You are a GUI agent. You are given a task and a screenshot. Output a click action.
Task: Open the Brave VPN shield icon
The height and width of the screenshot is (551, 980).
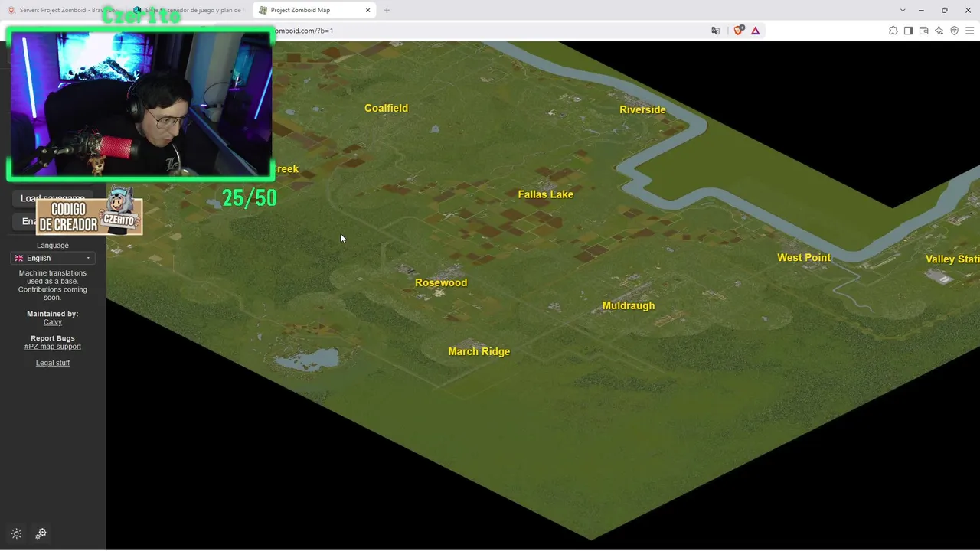[954, 31]
